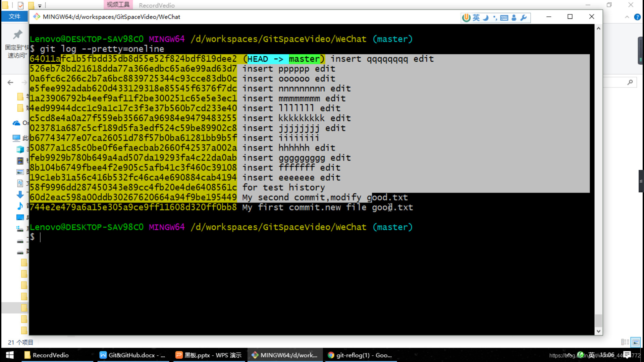Click the Downloads arrow icon in sidebar
This screenshot has width=644, height=362.
click(20, 195)
